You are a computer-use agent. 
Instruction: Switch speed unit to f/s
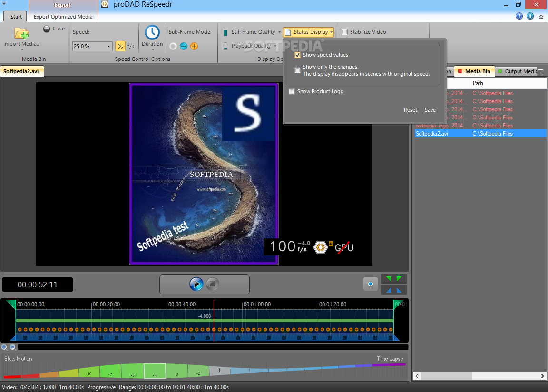131,46
